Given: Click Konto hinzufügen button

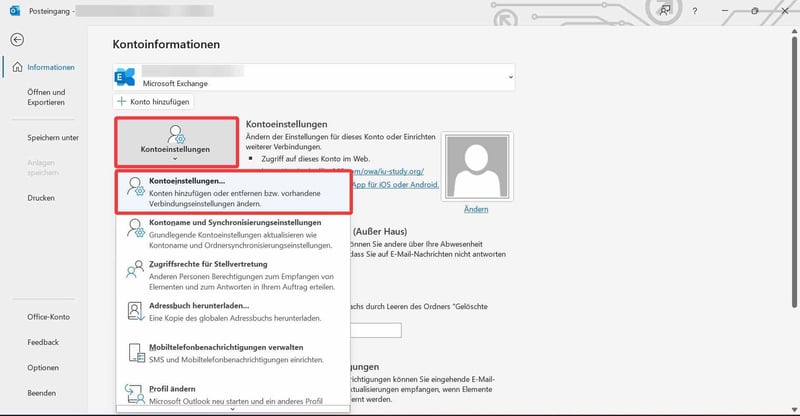Looking at the screenshot, I should pyautogui.click(x=154, y=102).
